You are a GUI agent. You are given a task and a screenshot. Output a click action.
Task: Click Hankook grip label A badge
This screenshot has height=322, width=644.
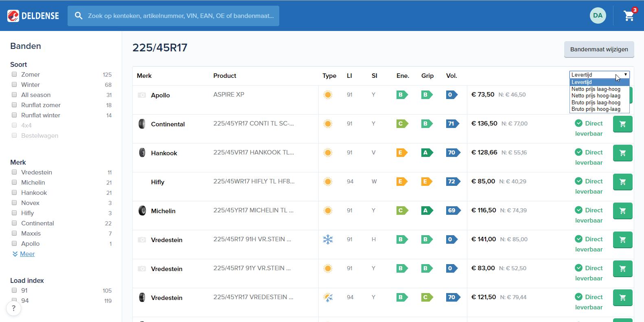(x=427, y=152)
